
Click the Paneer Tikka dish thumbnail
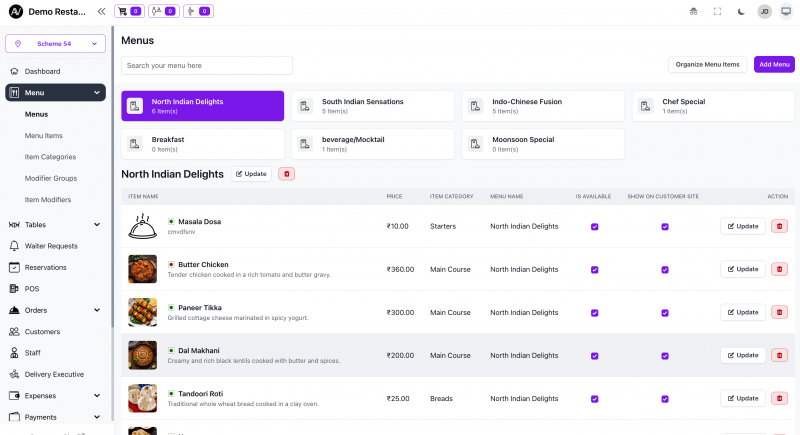tap(142, 312)
